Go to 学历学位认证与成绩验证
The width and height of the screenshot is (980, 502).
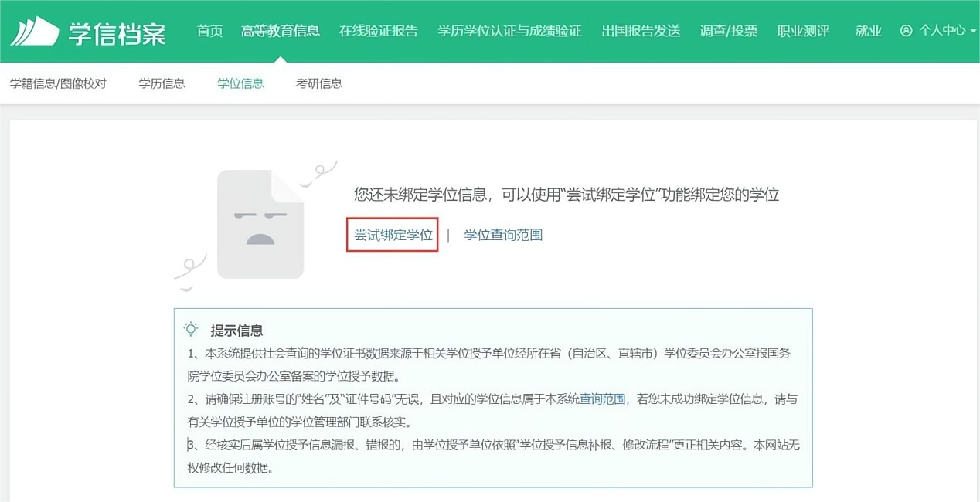tap(509, 31)
